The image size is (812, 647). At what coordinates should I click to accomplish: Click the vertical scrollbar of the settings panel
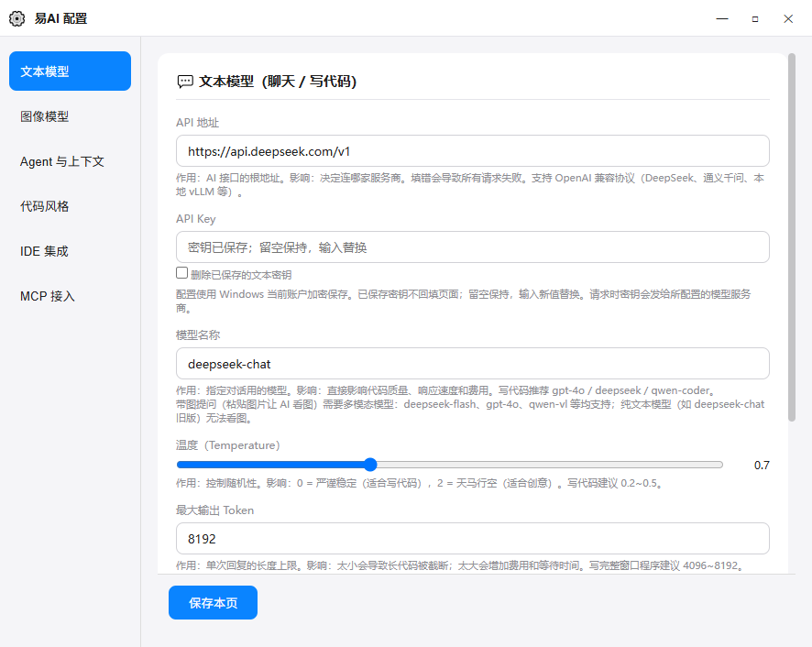pos(791,237)
